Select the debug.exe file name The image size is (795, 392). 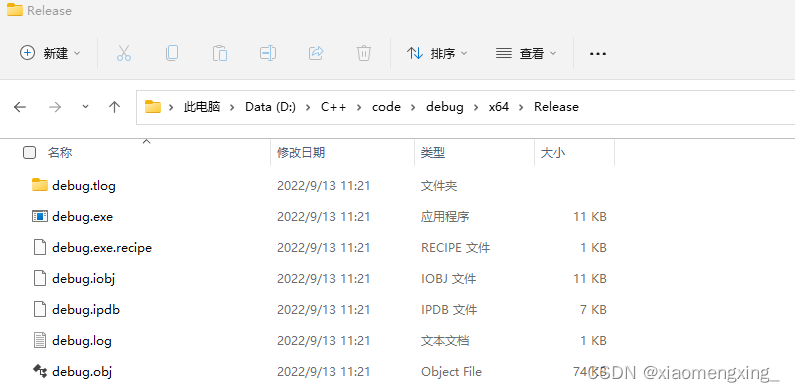tap(82, 217)
